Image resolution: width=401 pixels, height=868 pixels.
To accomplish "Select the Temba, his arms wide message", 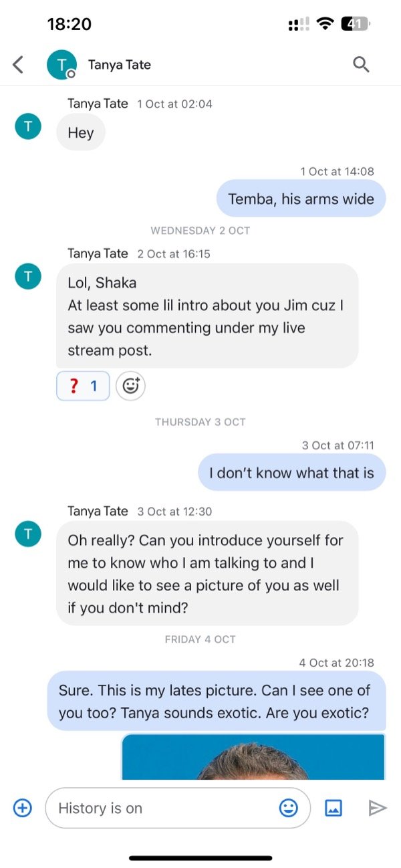I will (301, 198).
